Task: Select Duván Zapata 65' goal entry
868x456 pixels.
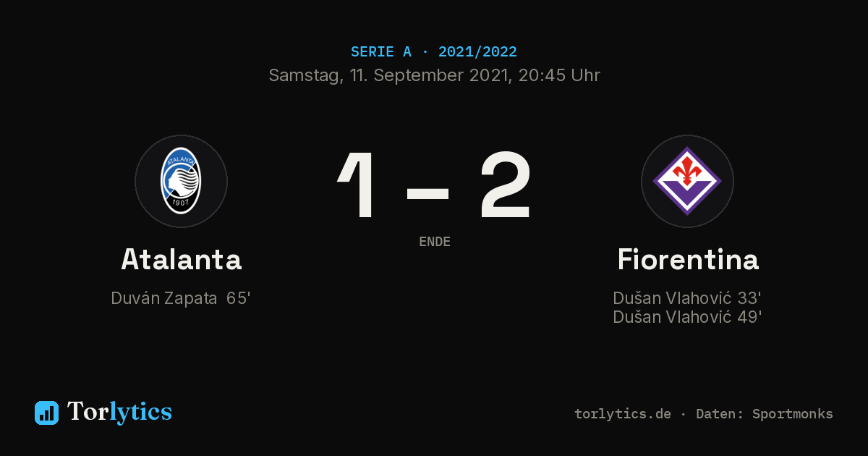Action: (x=181, y=298)
